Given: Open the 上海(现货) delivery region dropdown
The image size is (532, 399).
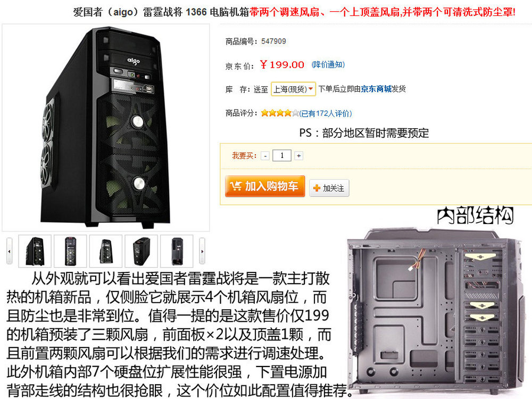Looking at the screenshot, I should pos(293,89).
